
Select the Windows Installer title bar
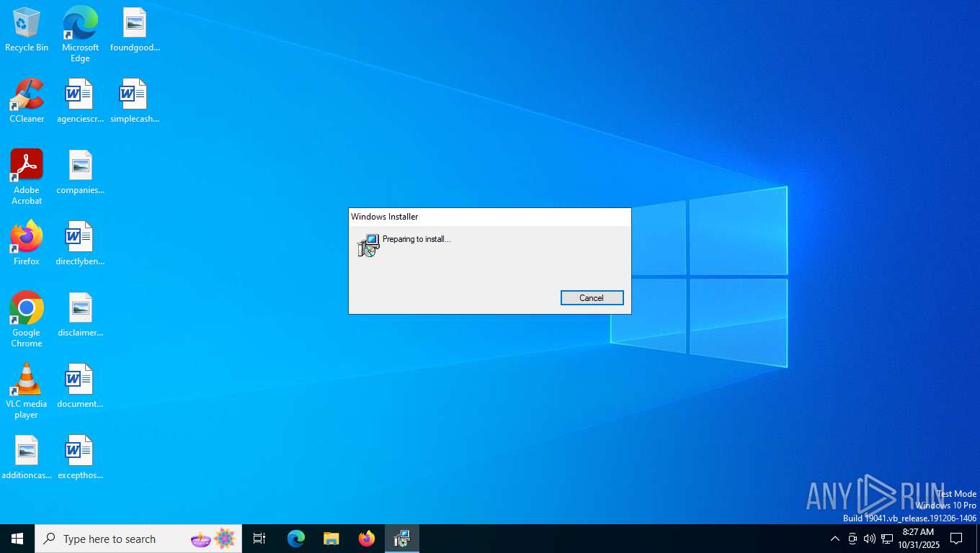490,217
